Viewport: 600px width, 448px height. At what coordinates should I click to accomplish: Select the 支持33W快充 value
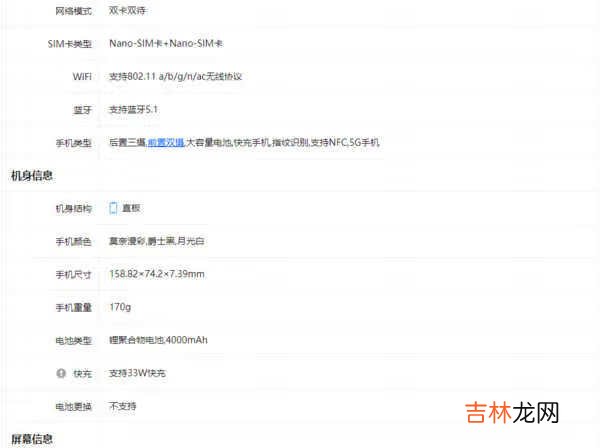(x=137, y=373)
